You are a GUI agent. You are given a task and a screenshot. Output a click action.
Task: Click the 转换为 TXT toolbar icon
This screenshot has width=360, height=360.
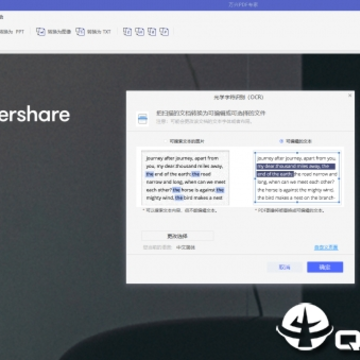tap(80, 32)
